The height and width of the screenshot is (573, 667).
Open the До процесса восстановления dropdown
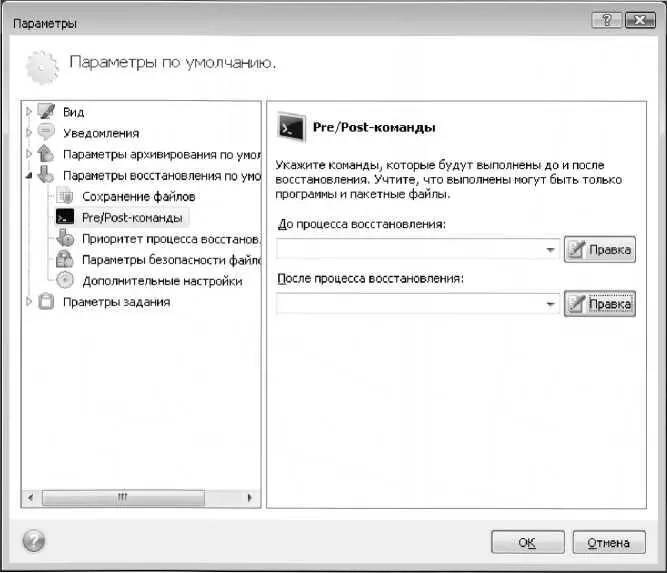551,250
